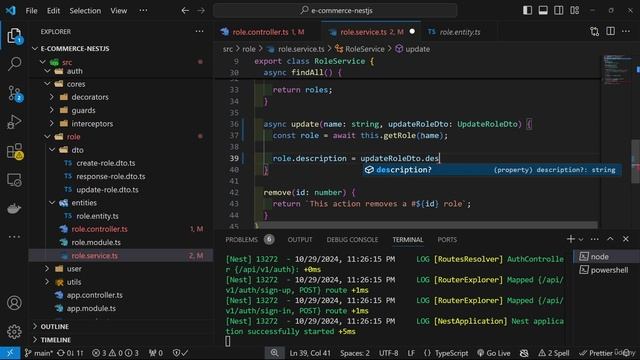The height and width of the screenshot is (360, 640).
Task: Accept the description? autocomplete suggestion
Action: [491, 170]
